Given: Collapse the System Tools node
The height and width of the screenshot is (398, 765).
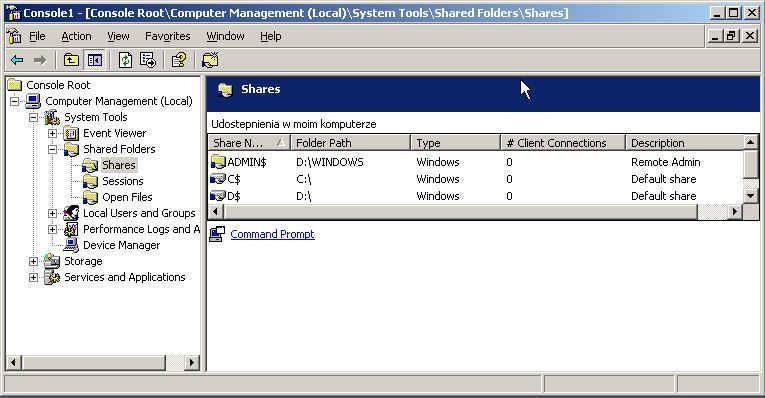Looking at the screenshot, I should pos(33,118).
